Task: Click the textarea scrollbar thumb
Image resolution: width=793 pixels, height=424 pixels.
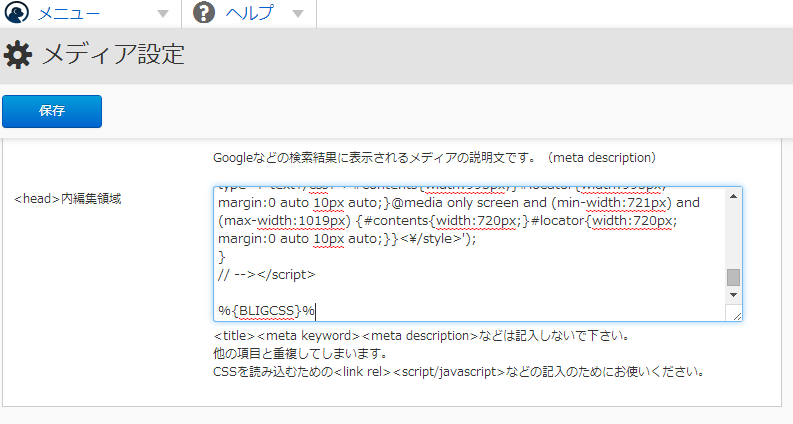Action: coord(733,277)
